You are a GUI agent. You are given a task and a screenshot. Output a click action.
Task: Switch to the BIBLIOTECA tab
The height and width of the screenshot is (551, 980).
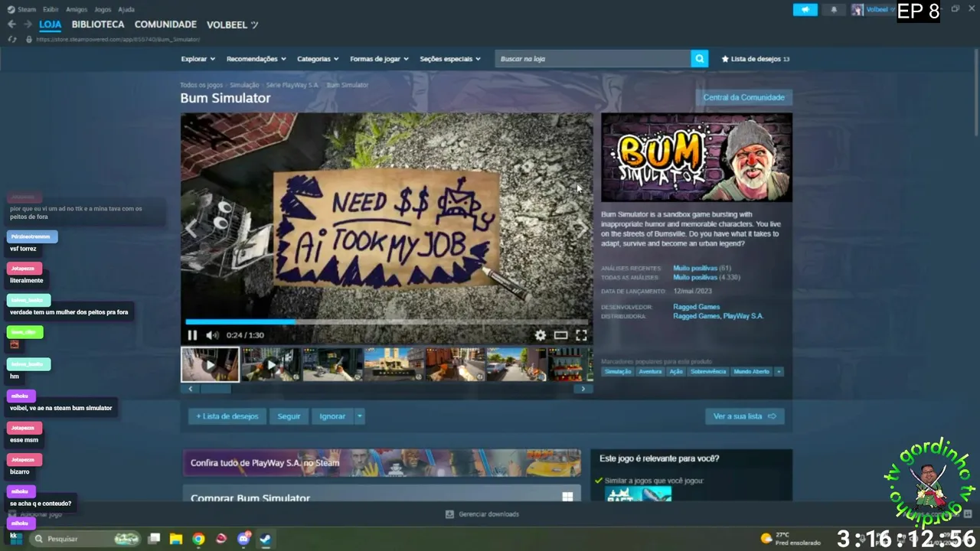pyautogui.click(x=98, y=24)
